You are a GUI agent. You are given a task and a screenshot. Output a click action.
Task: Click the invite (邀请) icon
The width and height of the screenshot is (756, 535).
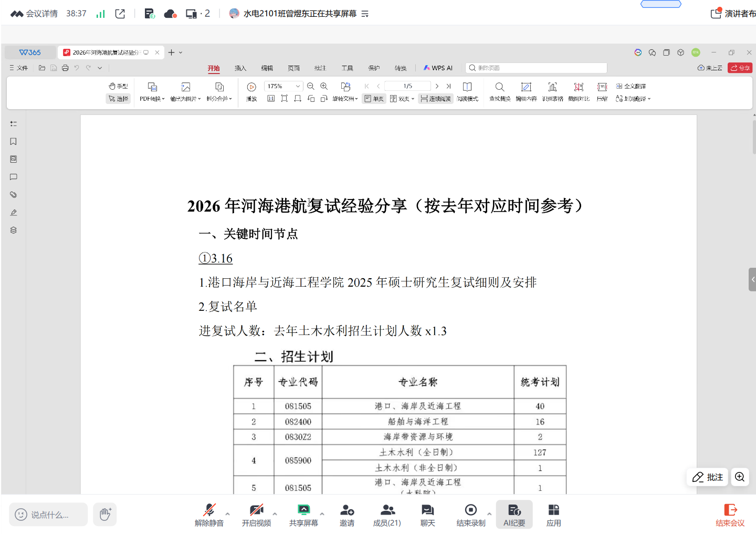coord(346,515)
